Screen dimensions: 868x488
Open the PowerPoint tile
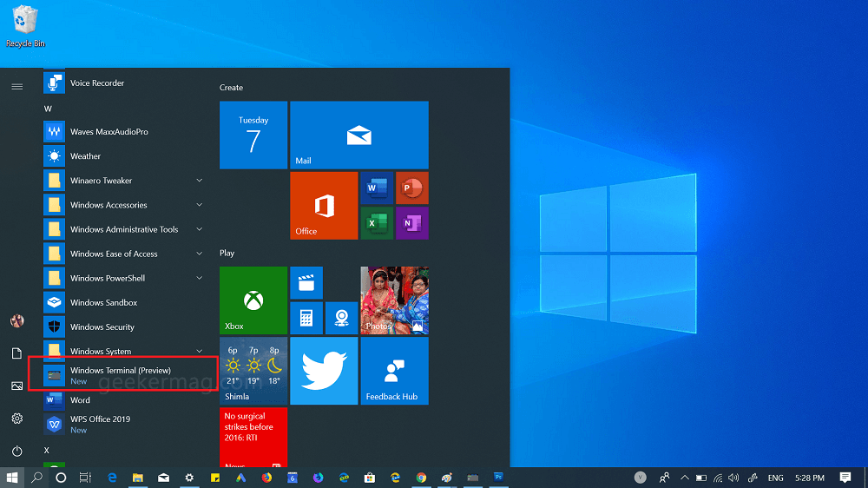pos(411,188)
